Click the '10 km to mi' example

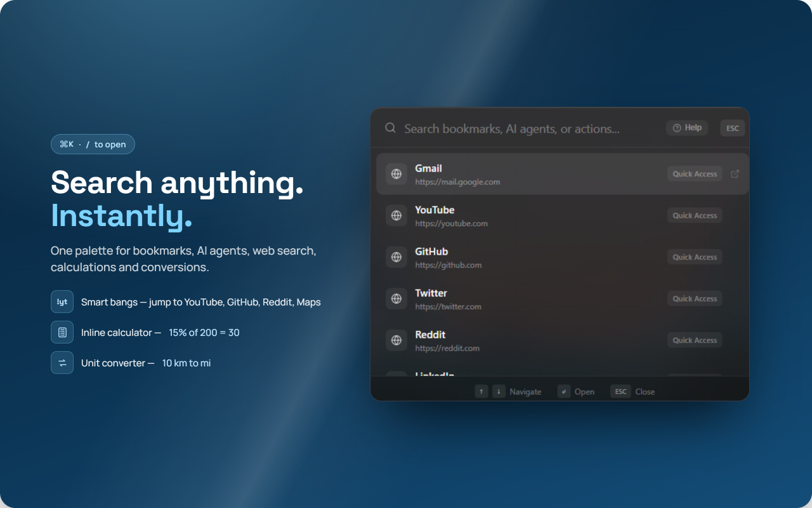pyautogui.click(x=187, y=363)
